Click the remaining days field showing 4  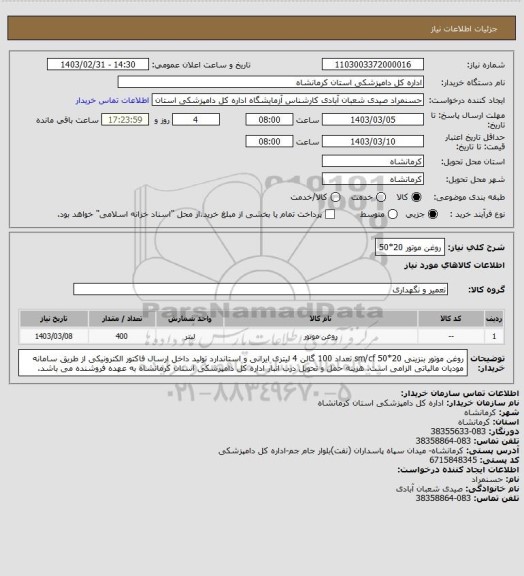coord(196,120)
